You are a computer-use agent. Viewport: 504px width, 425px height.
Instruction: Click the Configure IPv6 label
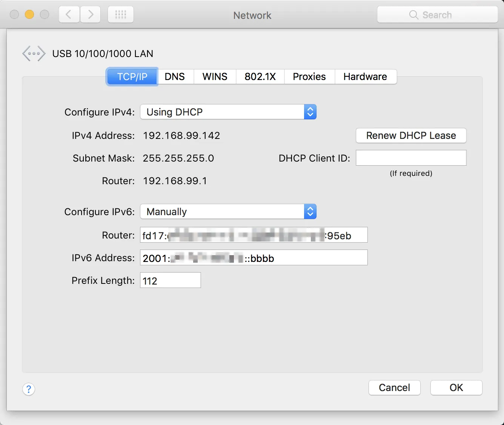(100, 212)
